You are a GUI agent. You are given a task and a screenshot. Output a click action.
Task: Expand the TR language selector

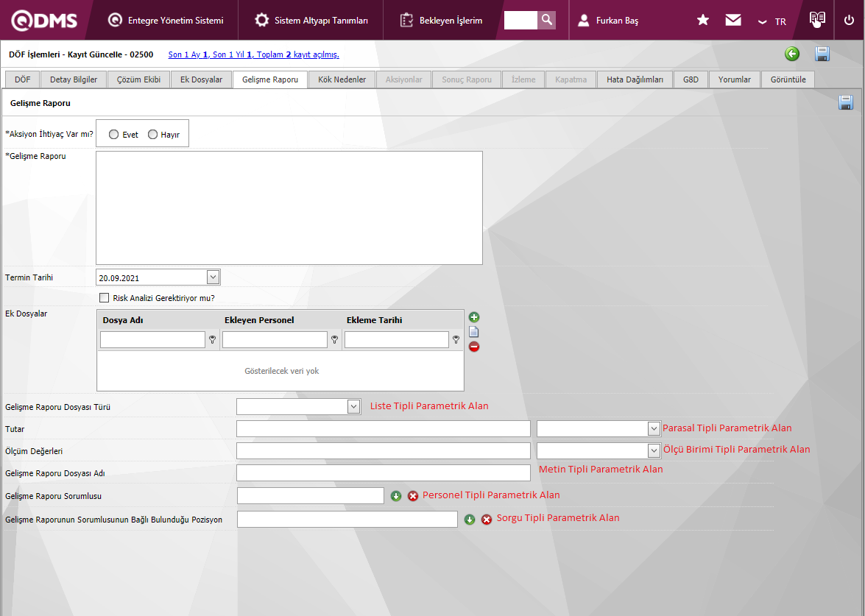coord(772,21)
